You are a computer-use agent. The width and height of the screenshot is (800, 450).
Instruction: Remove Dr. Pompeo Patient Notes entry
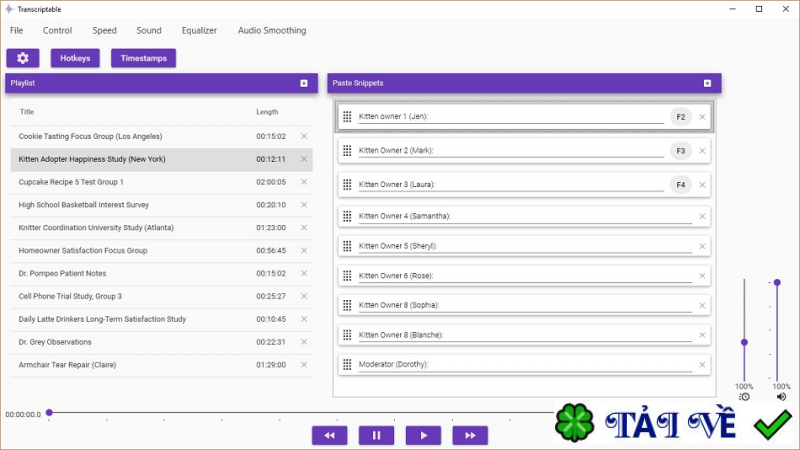tap(304, 273)
